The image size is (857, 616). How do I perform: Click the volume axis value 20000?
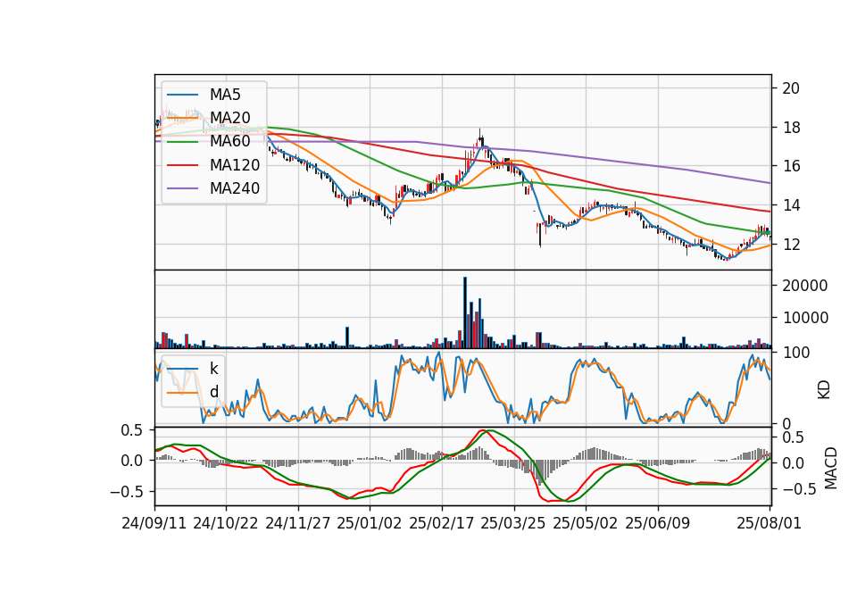(805, 286)
